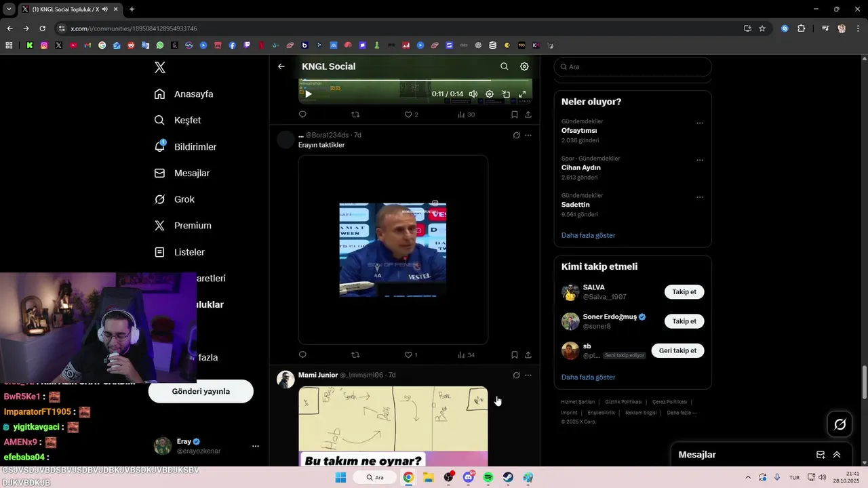Open the Chrome extensions puzzle icon
This screenshot has width=868, height=488.
pos(802,28)
